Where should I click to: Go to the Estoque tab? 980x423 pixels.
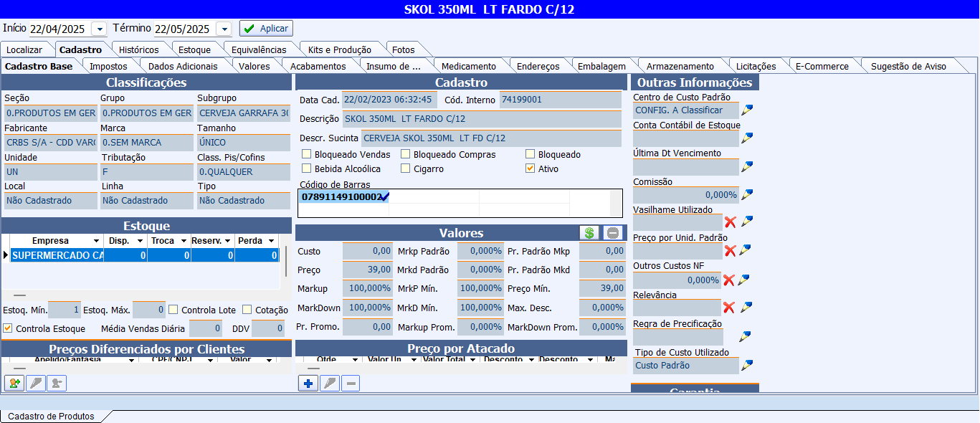click(x=194, y=49)
